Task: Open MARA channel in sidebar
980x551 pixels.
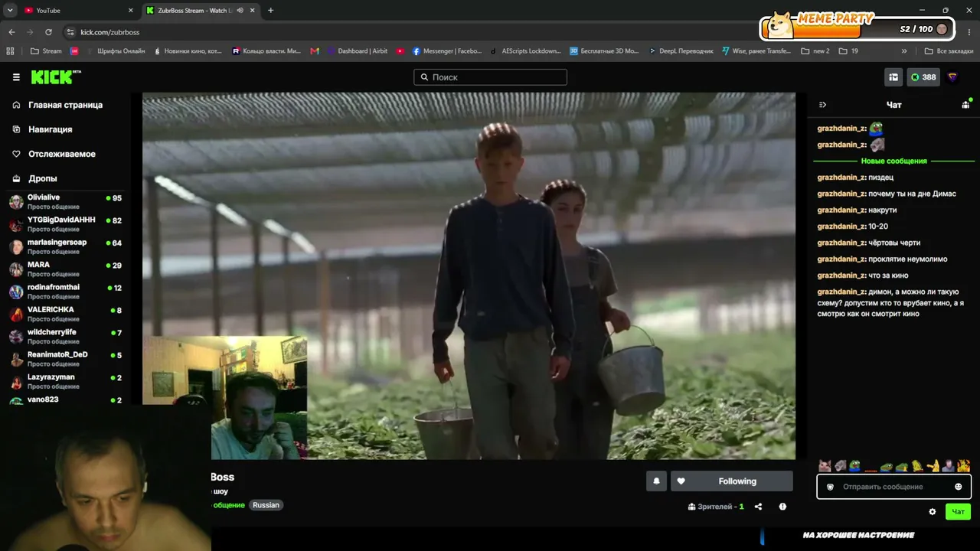Action: [x=65, y=269]
